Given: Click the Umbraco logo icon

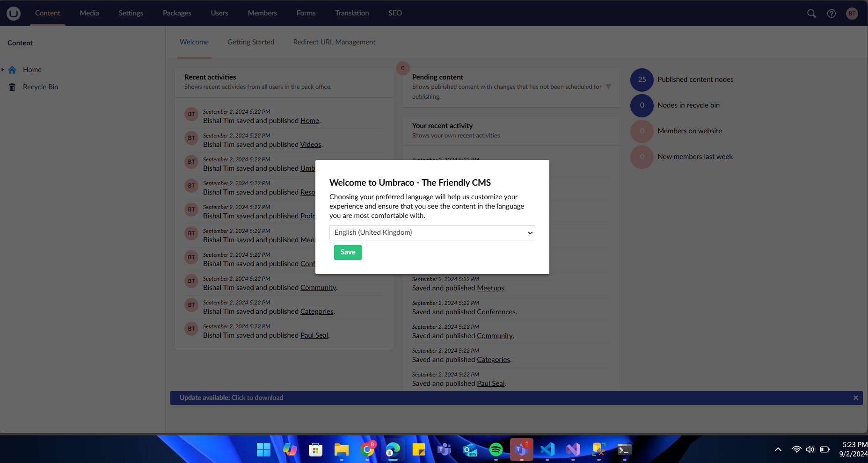Looking at the screenshot, I should click(x=14, y=13).
